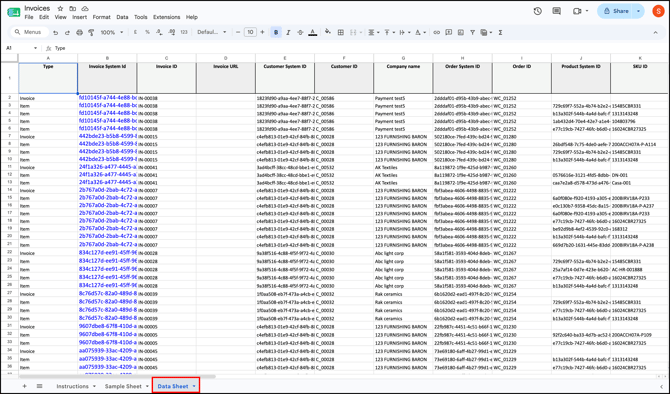
Task: Open the comments panel icon
Action: [556, 11]
